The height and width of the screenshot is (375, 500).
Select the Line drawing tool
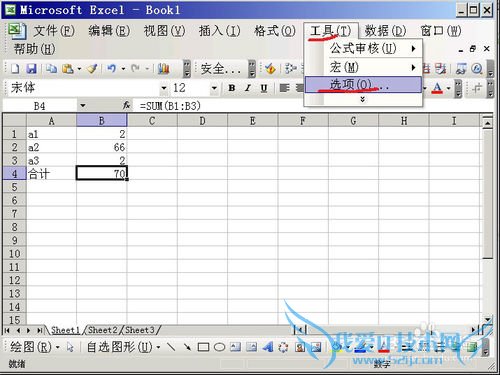click(x=171, y=347)
